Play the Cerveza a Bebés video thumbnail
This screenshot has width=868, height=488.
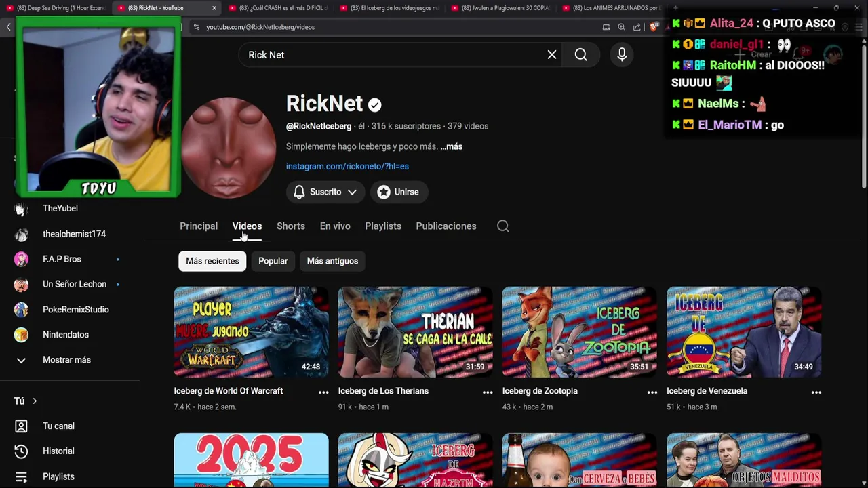(x=580, y=460)
